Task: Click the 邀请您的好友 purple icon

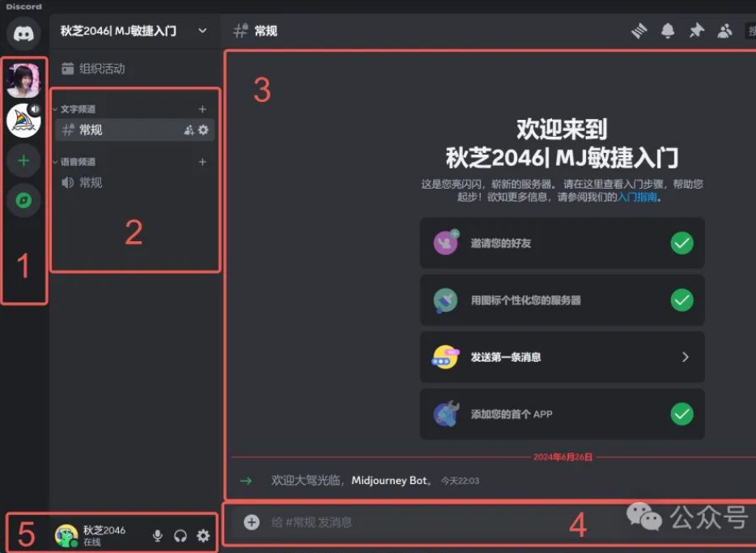Action: (446, 243)
